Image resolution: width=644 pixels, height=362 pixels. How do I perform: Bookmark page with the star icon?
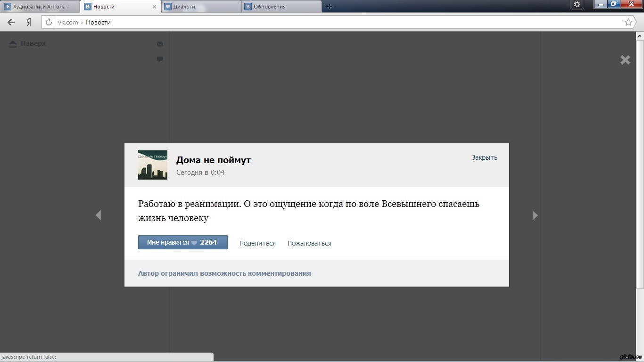coord(628,22)
